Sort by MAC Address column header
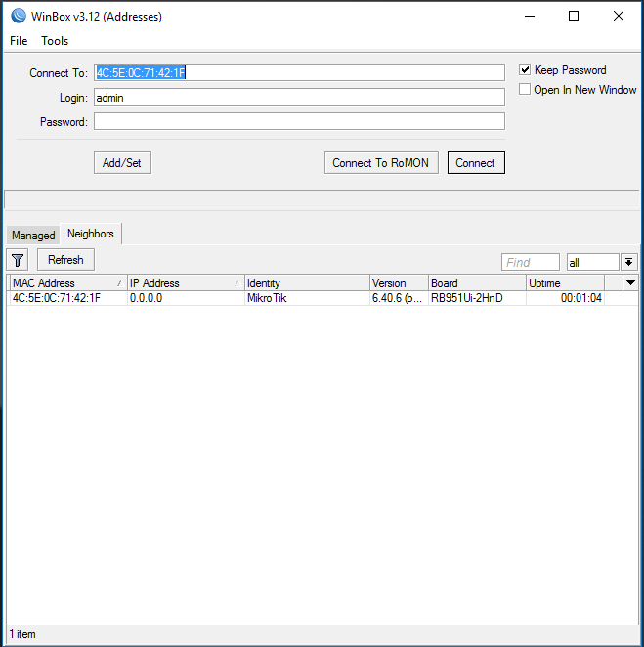This screenshot has width=644, height=647. tap(68, 283)
